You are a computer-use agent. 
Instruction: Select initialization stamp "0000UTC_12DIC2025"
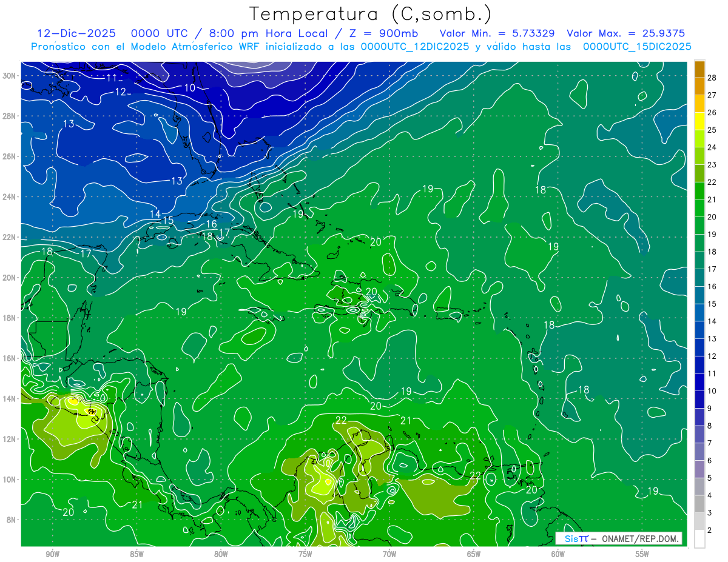coord(415,47)
